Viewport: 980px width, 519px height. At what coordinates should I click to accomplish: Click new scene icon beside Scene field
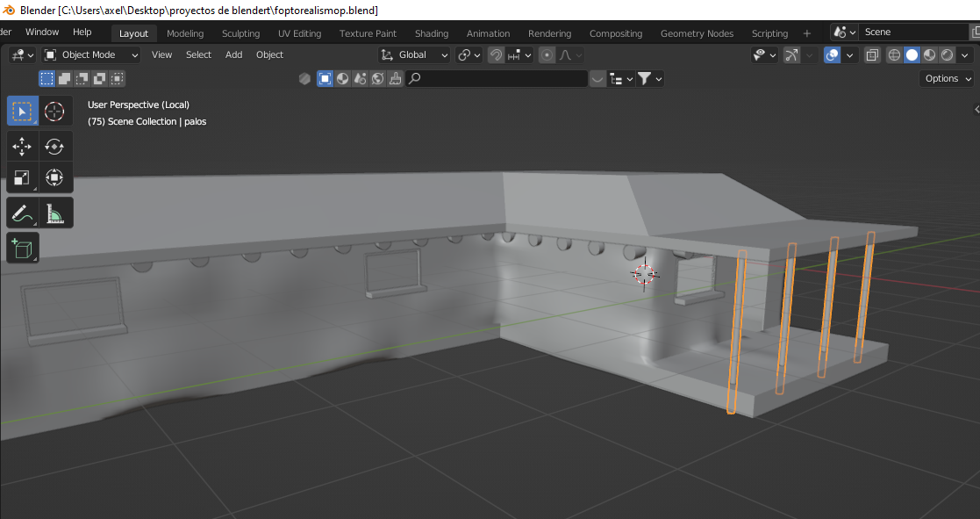[x=976, y=32]
